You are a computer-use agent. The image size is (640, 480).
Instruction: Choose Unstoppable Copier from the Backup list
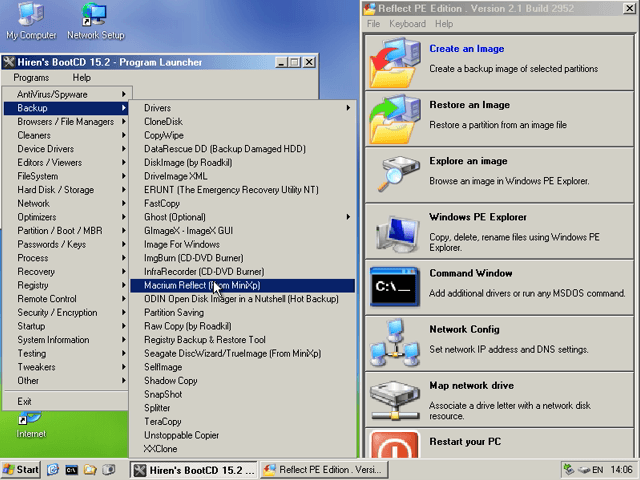click(x=242, y=435)
